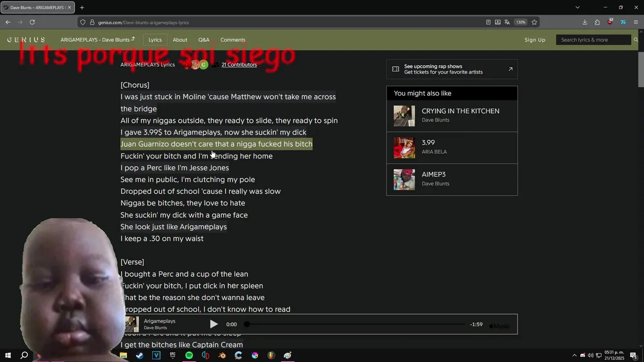Click the page vertical scrollbar thumb

[x=641, y=69]
